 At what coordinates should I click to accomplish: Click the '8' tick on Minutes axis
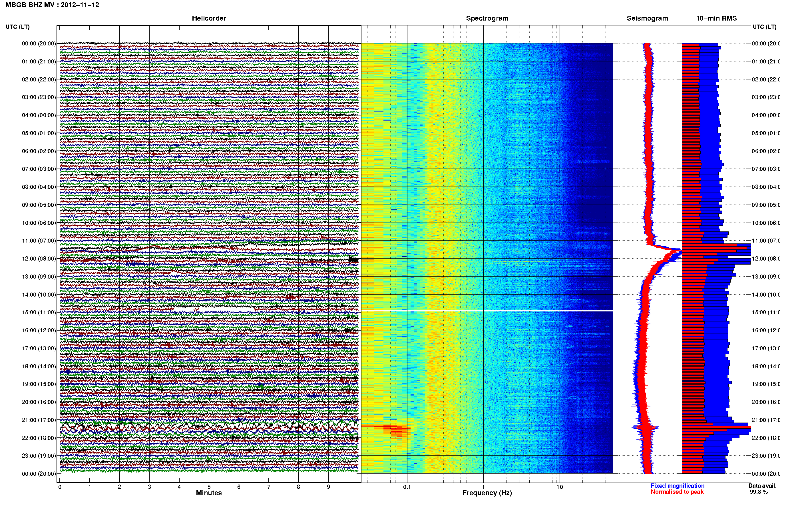pyautogui.click(x=298, y=487)
